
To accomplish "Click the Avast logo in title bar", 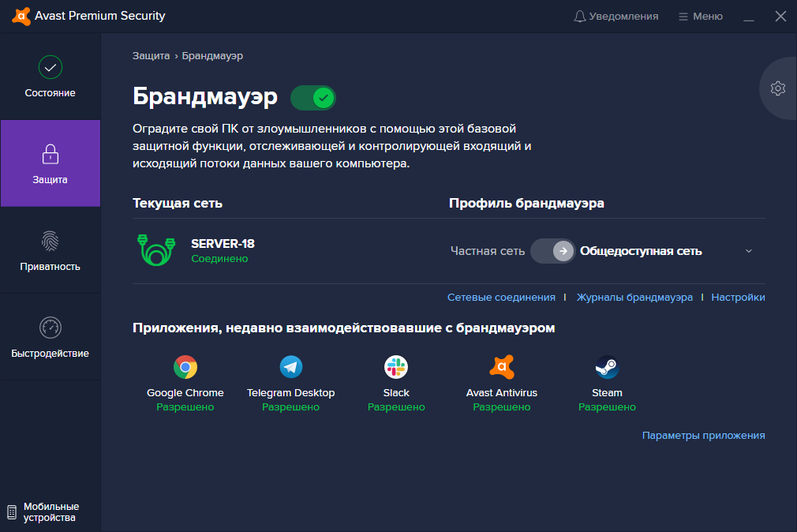I will coord(21,17).
